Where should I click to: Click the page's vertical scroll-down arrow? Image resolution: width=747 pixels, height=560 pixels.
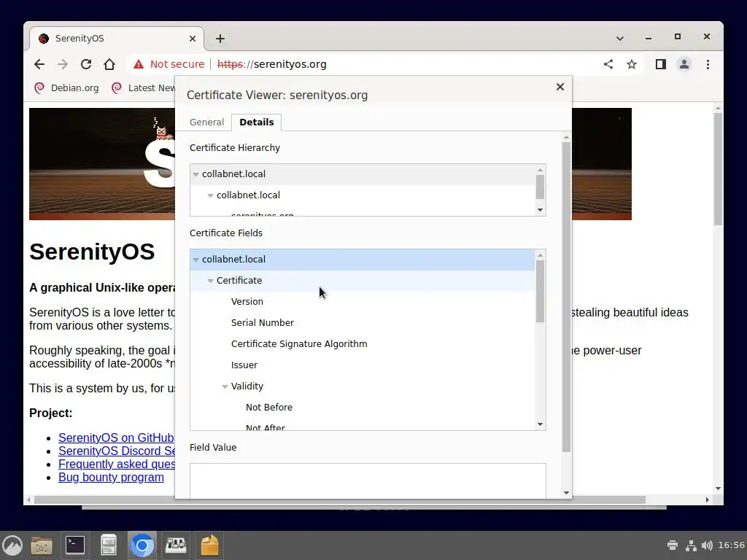718,489
